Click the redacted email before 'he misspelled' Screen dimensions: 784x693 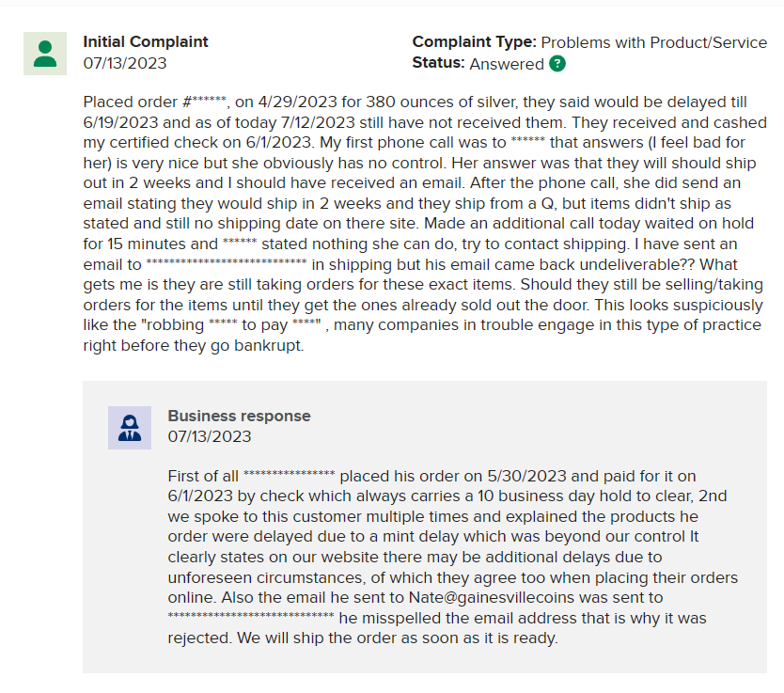(x=251, y=615)
